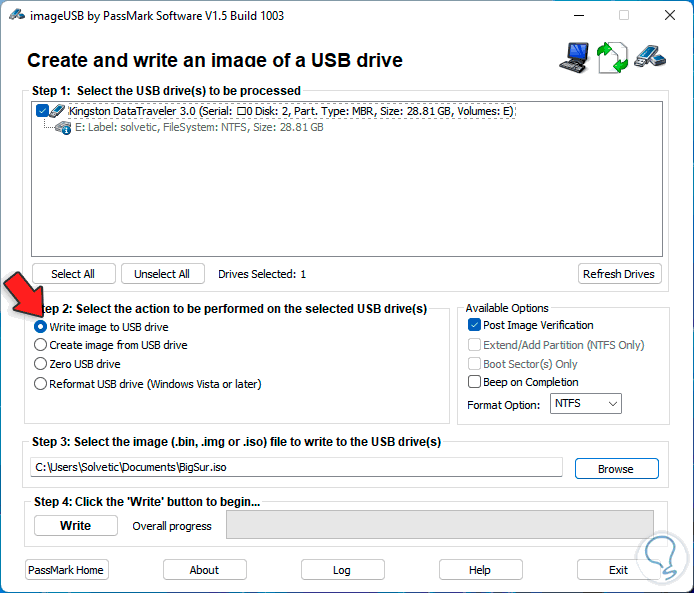
Task: Open PassMark Home
Action: point(66,570)
